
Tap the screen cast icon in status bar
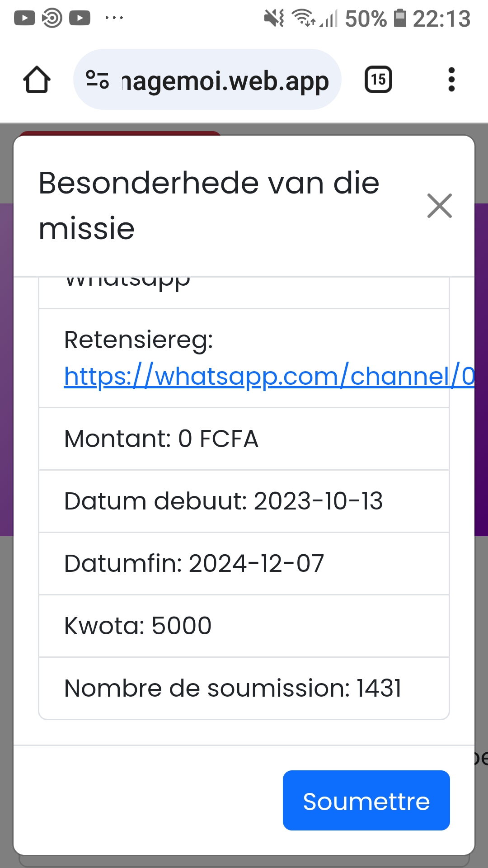pos(52,18)
